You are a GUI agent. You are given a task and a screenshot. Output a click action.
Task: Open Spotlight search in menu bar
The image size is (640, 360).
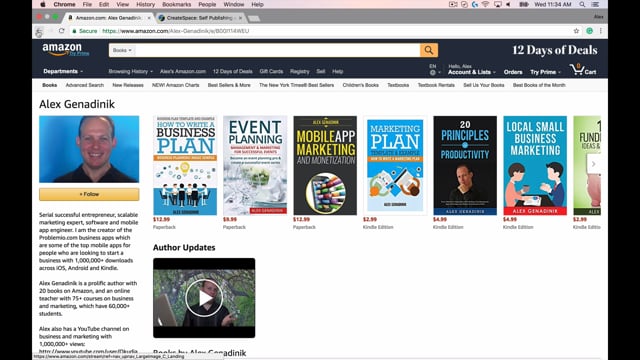[582, 4]
